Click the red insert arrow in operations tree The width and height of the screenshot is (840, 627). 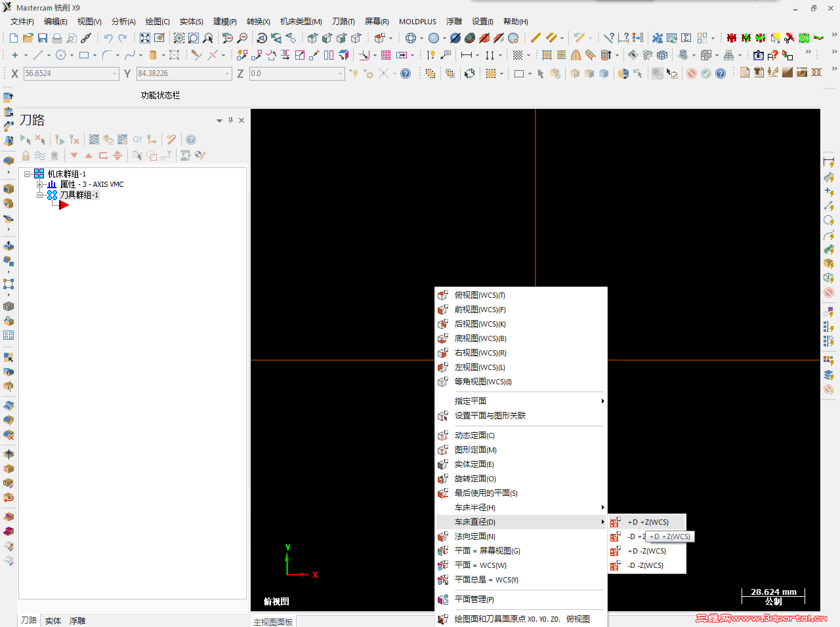click(x=64, y=205)
